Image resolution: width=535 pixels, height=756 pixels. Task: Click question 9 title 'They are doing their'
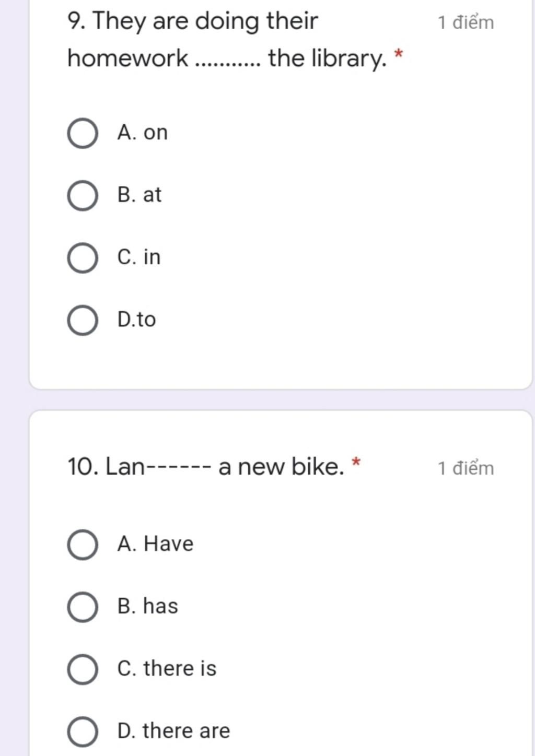[205, 22]
